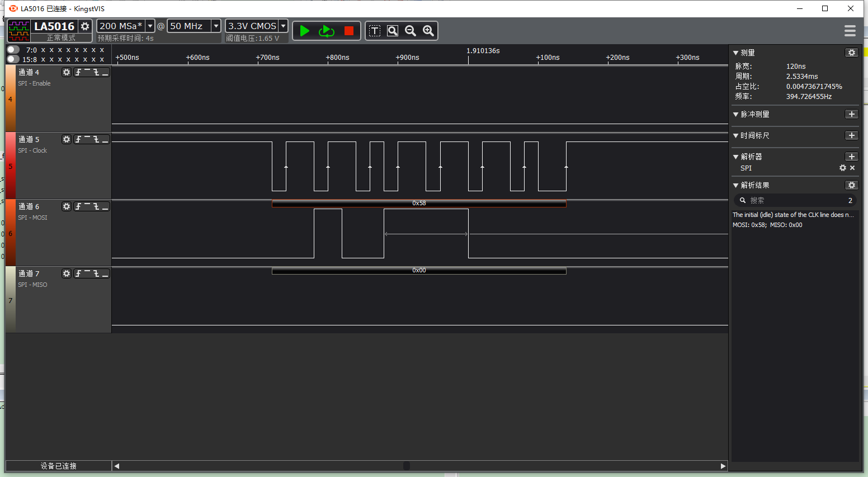Open the 3.3V CMOS voltage dropdown
The image size is (868, 477).
282,26
